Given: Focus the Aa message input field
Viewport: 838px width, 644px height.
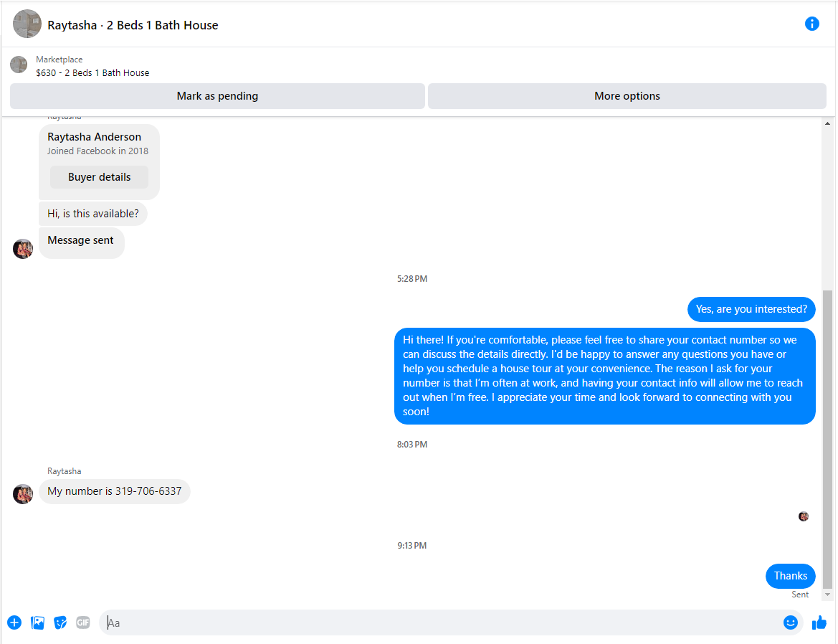Looking at the screenshot, I should (x=442, y=622).
